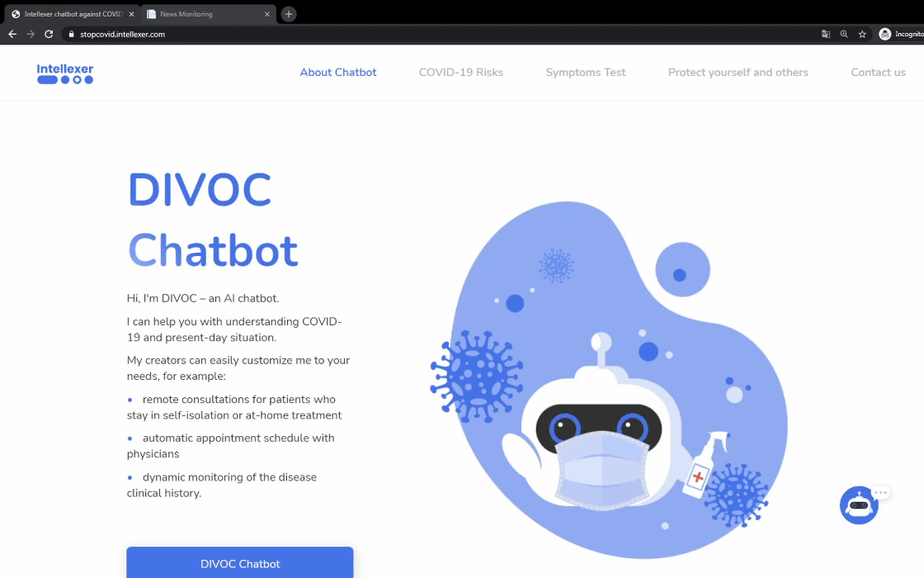Open the Contact us link

tap(878, 73)
